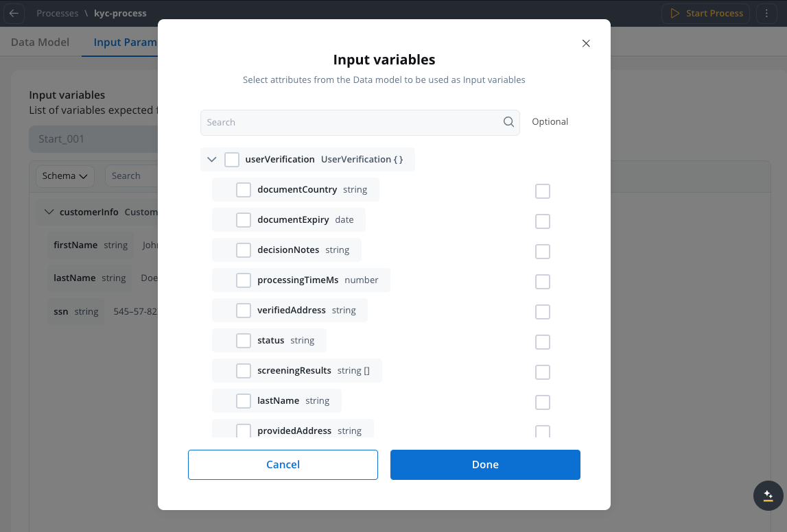Click the Start Process play icon
Viewport: 787px width, 532px height.
(675, 13)
